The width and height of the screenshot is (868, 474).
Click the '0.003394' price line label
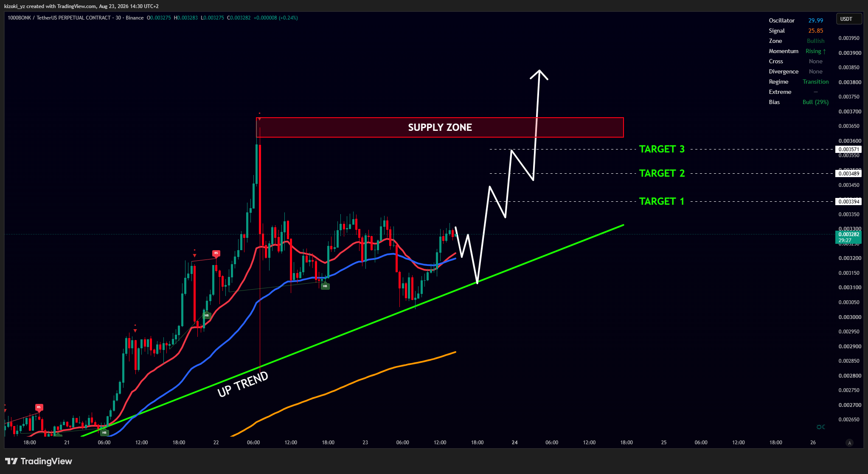click(x=848, y=202)
